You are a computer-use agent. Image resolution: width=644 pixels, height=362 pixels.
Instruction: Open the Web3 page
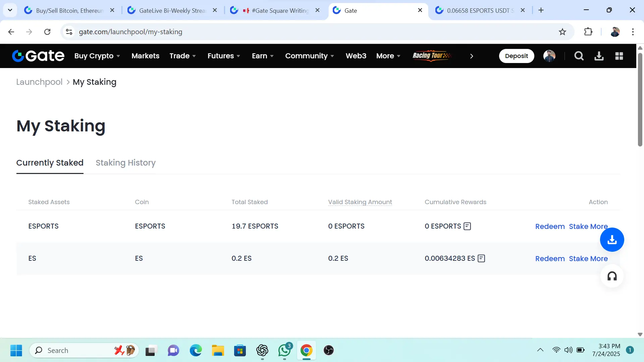tap(356, 56)
